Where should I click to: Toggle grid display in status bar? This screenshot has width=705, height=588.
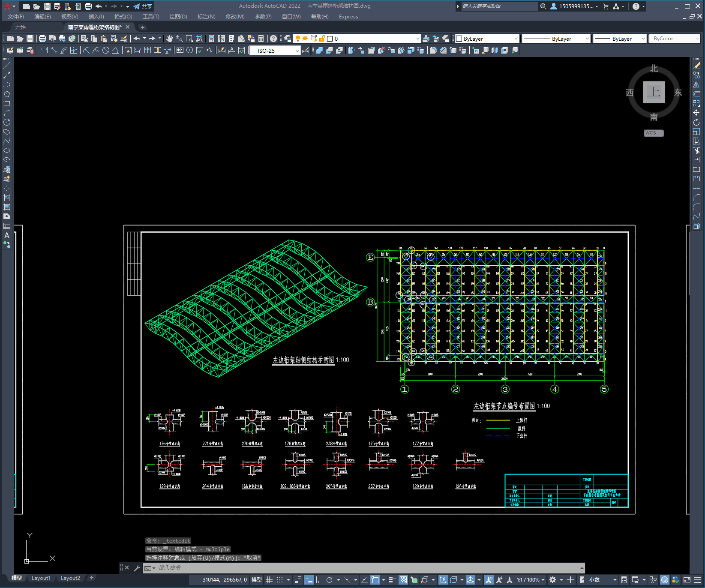coord(270,580)
